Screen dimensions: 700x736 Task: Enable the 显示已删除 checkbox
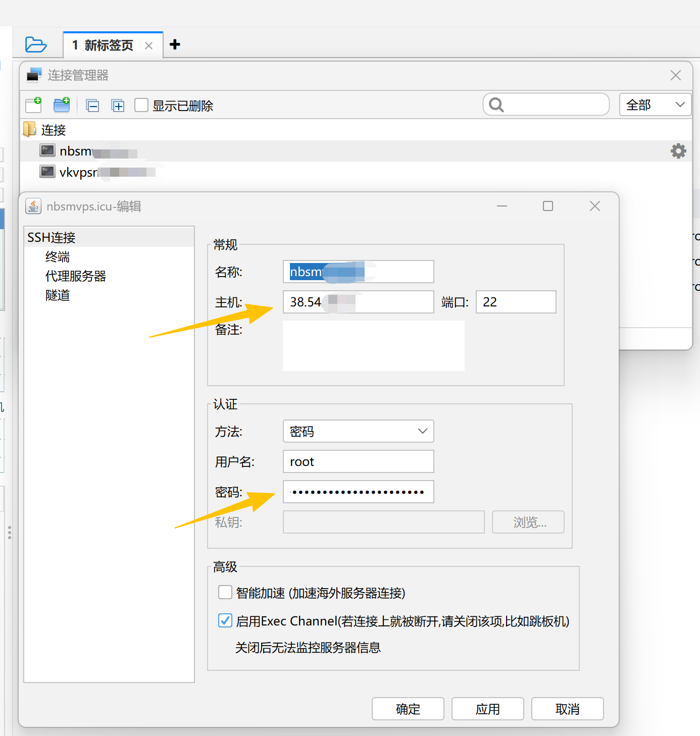[141, 105]
